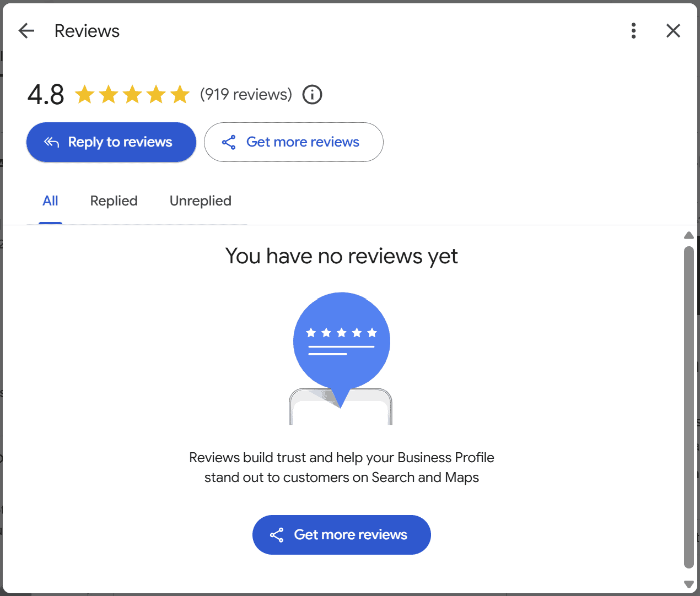700x596 pixels.
Task: Click the scrollbar down arrow
Action: (x=688, y=584)
